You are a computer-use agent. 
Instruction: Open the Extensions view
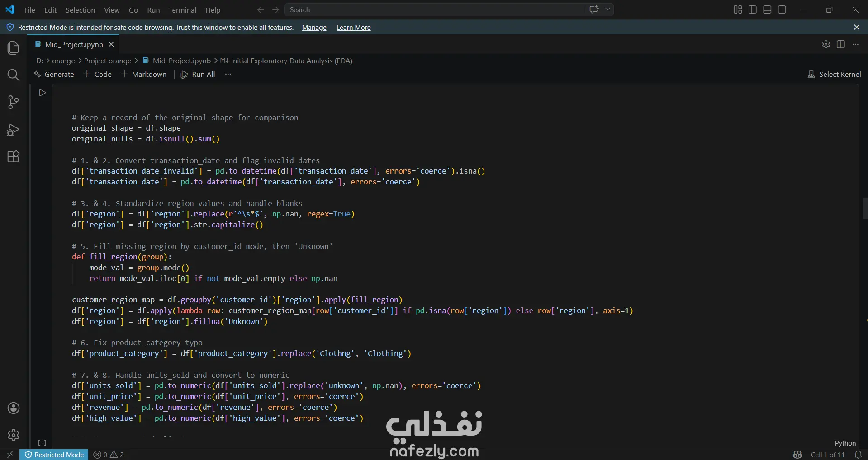14,157
